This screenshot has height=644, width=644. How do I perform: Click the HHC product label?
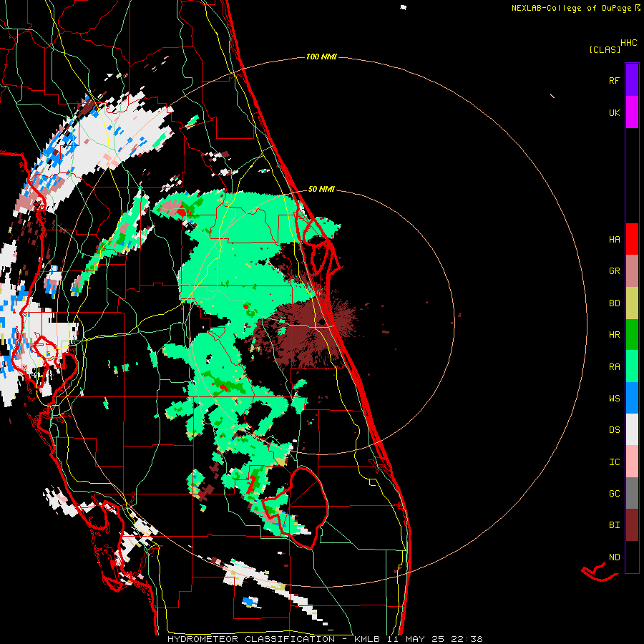coord(628,43)
